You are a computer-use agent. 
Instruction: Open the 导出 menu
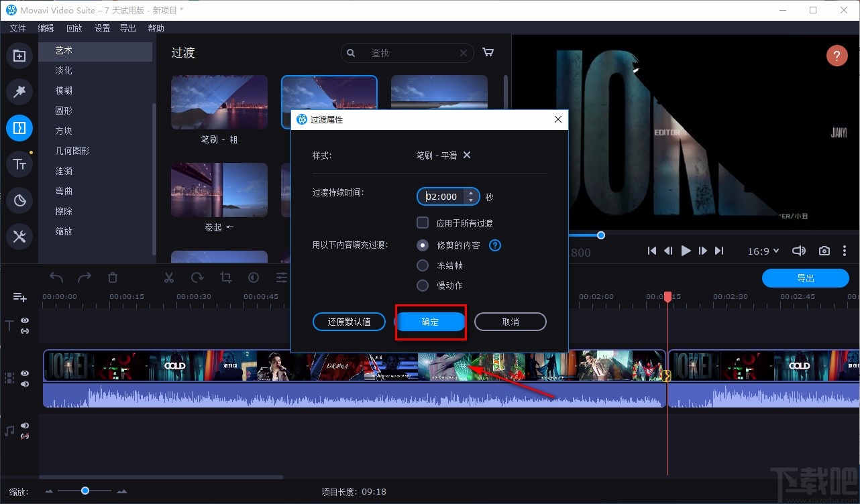click(128, 28)
